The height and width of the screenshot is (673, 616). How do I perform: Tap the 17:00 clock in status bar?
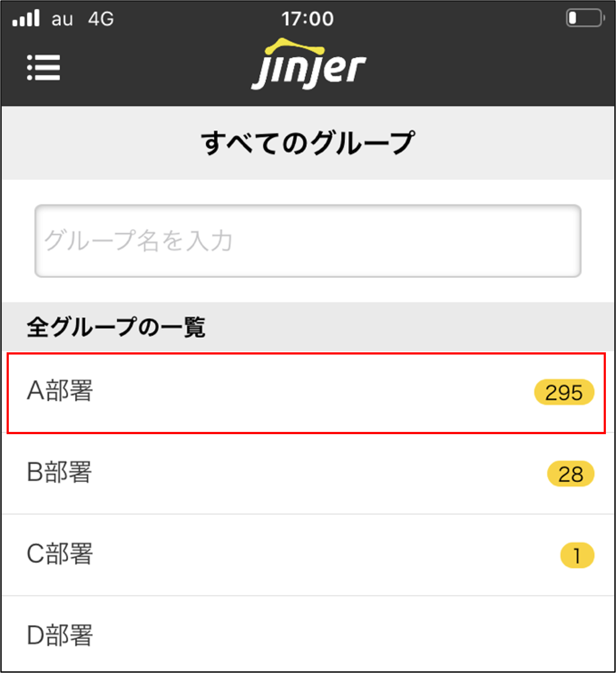[308, 19]
